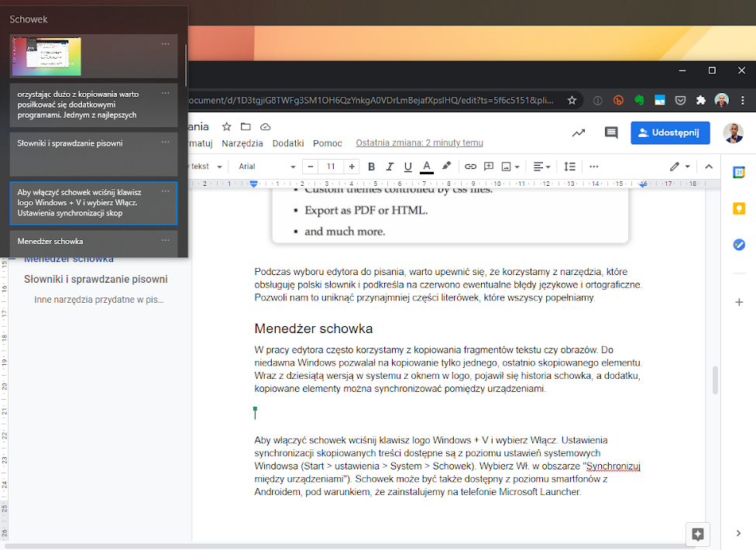Viewport: 756px width, 550px height.
Task: Open the editing mode pencil dropdown
Action: tap(679, 167)
